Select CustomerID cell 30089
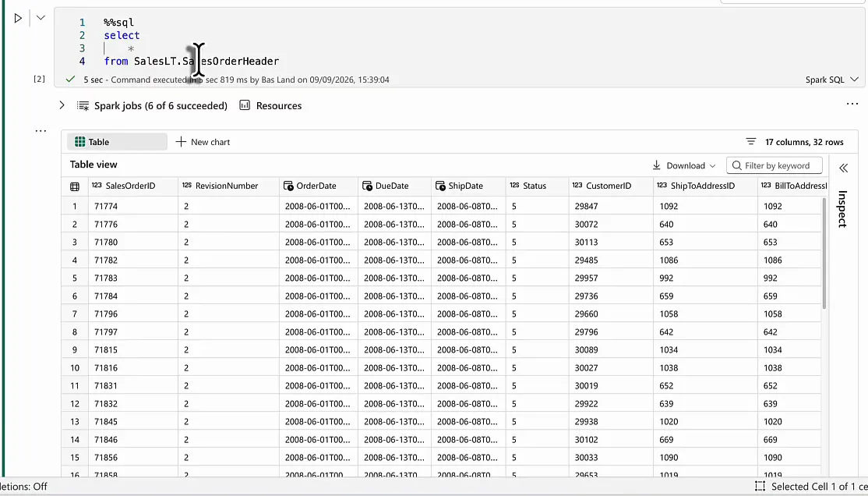 [611, 349]
